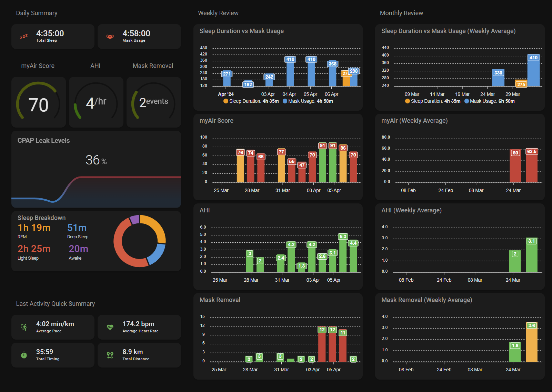Click the red mask usage icon

[110, 37]
